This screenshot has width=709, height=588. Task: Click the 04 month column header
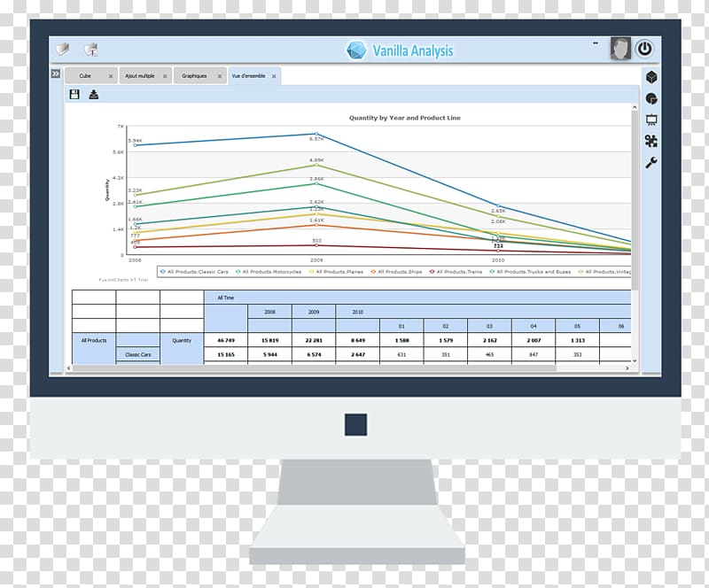click(x=534, y=326)
